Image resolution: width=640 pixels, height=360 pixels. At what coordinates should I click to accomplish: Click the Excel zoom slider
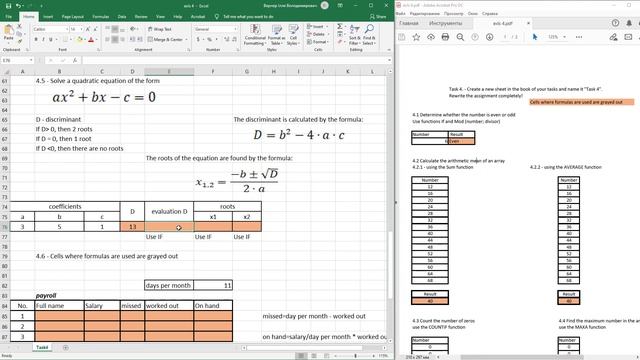pos(356,356)
